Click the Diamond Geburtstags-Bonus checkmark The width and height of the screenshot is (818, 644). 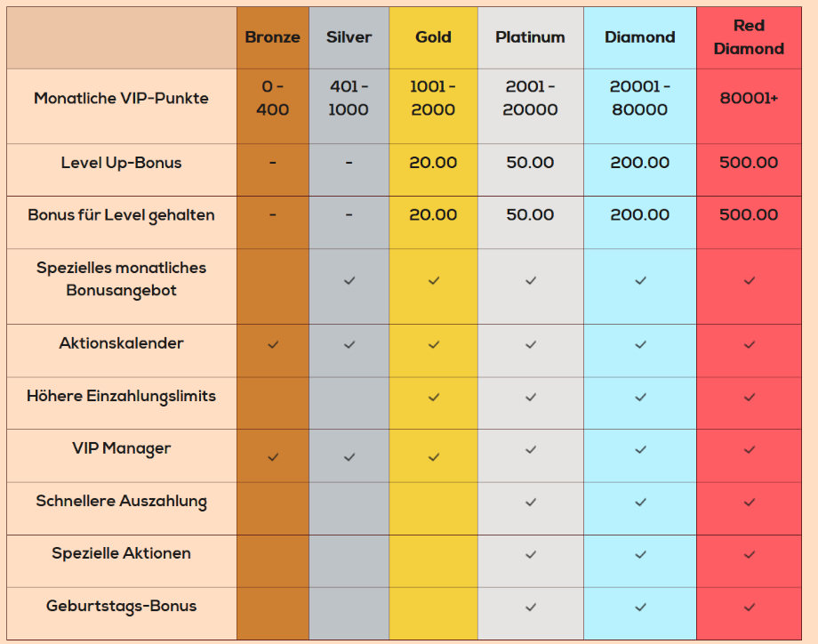click(x=640, y=607)
